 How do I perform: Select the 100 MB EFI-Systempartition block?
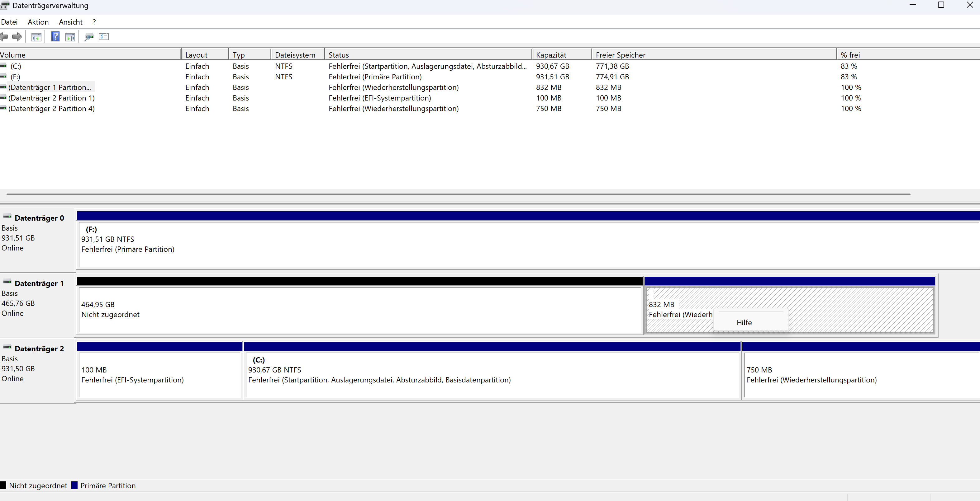click(160, 375)
